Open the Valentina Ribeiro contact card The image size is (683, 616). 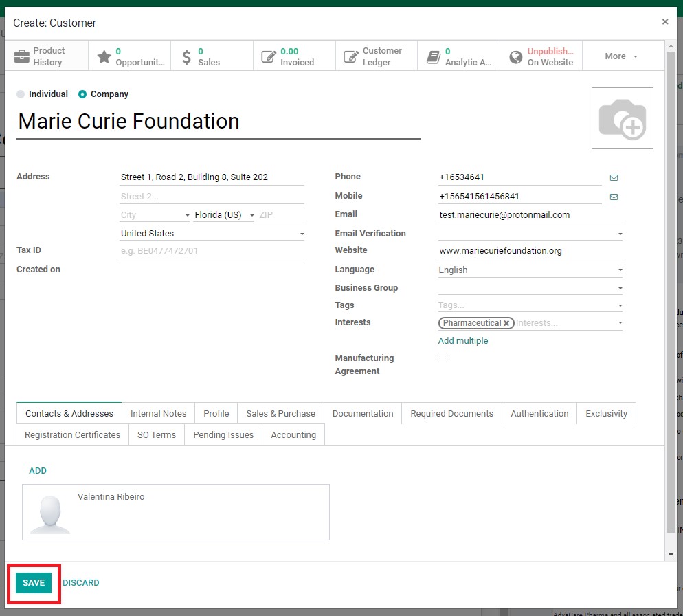coord(176,512)
